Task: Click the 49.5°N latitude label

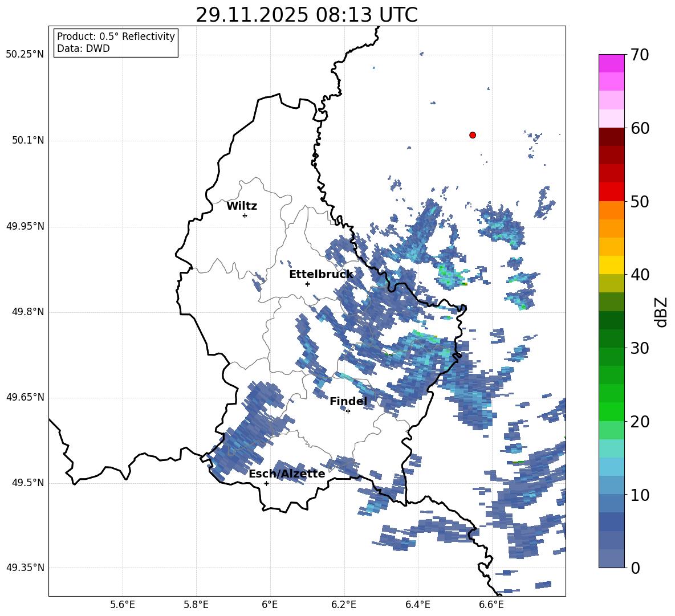Action: (29, 483)
